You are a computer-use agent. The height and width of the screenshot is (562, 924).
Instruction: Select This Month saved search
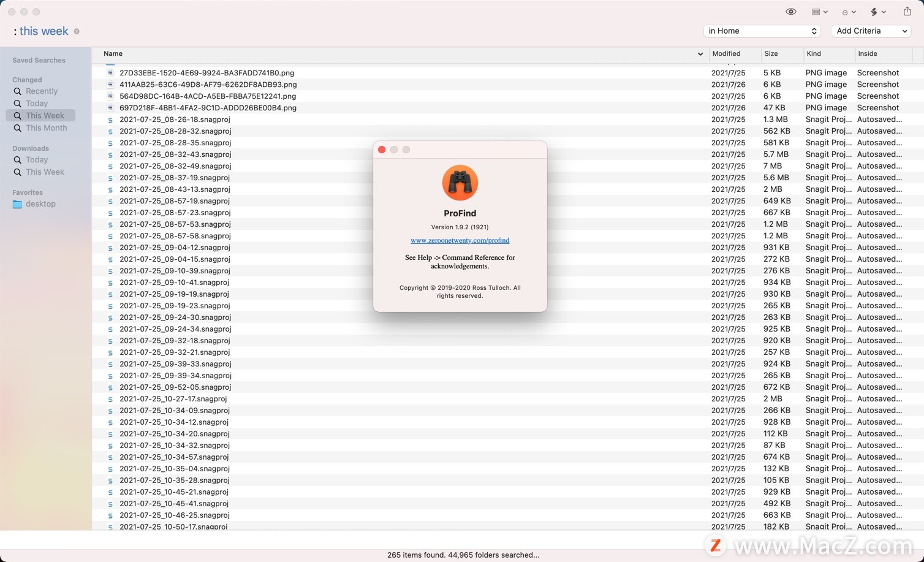[47, 128]
